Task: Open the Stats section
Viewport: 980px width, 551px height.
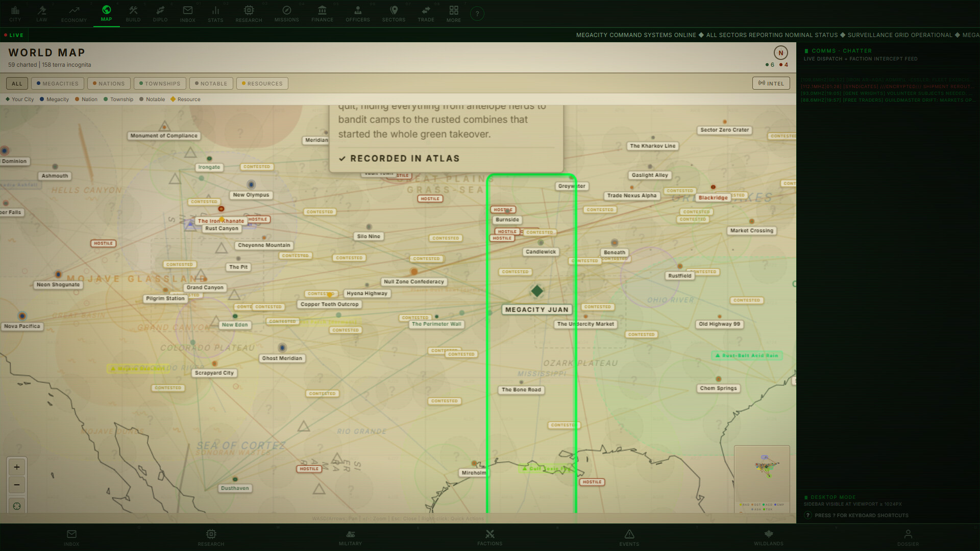Action: coord(215,14)
